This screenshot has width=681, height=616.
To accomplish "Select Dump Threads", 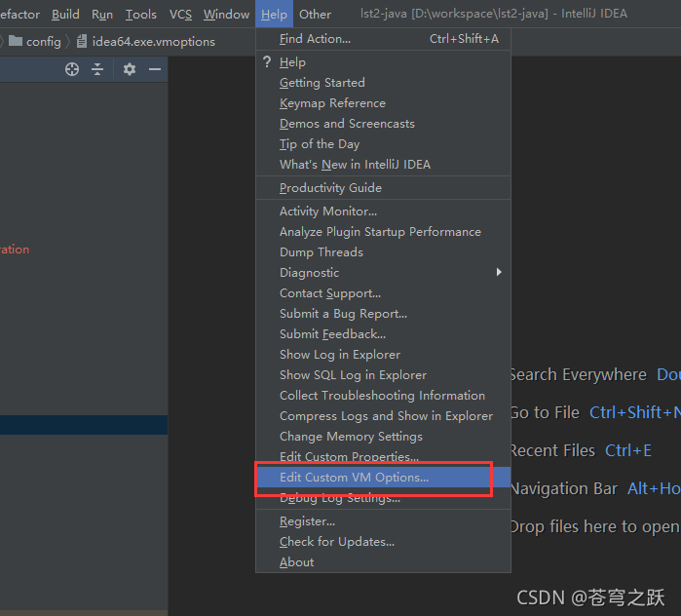I will coord(383,252).
